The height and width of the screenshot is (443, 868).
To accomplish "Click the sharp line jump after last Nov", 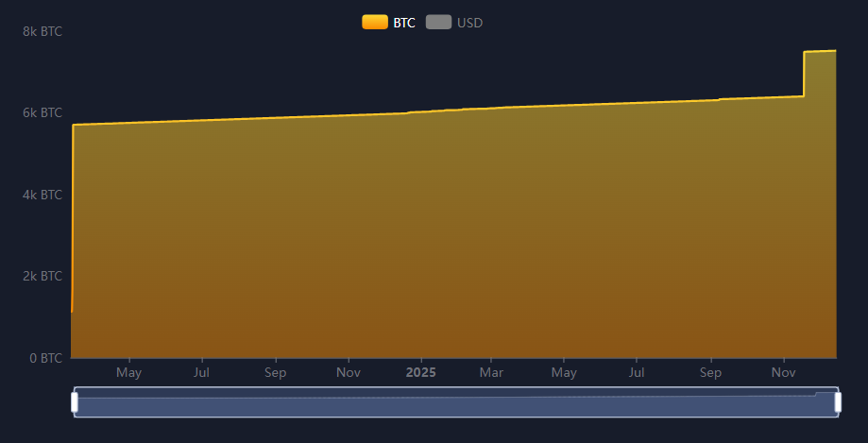I will (804, 74).
